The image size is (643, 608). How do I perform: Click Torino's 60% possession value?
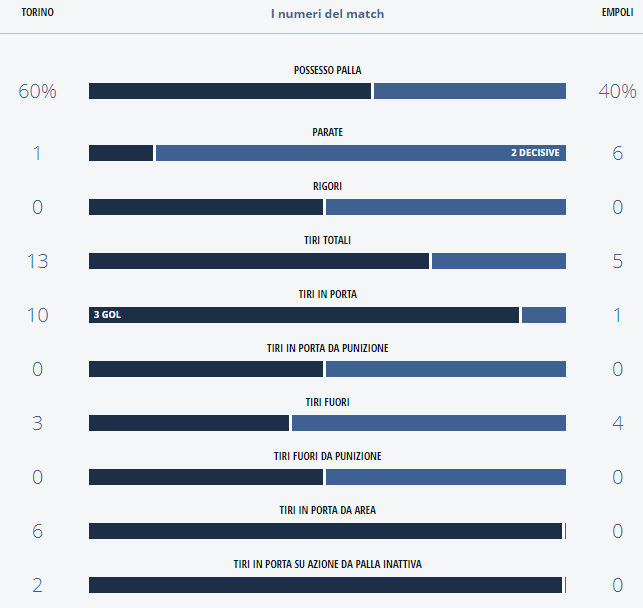coord(37,91)
